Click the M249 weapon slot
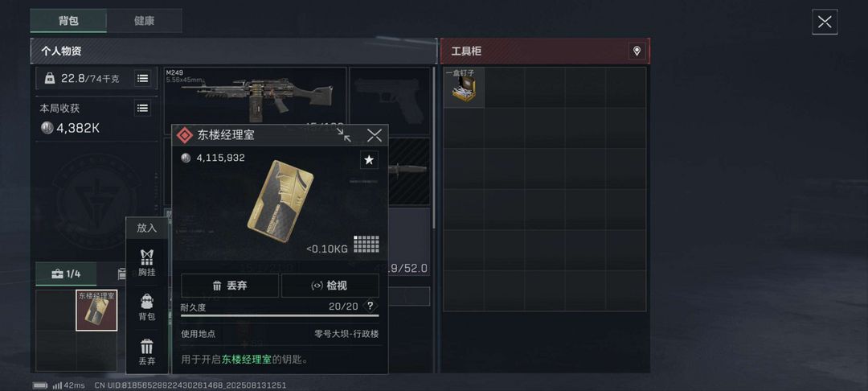This screenshot has height=391, width=868. pyautogui.click(x=256, y=101)
